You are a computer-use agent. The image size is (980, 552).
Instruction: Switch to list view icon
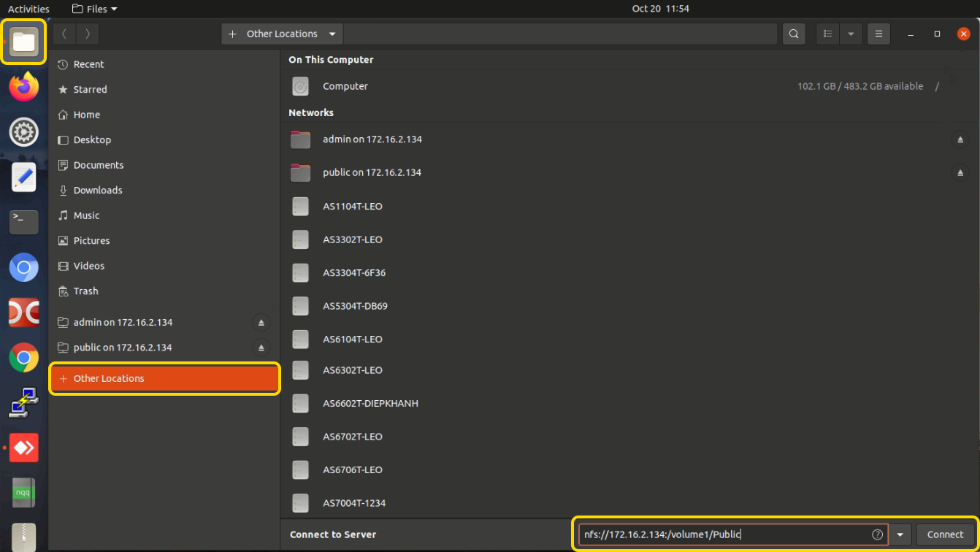click(x=827, y=34)
